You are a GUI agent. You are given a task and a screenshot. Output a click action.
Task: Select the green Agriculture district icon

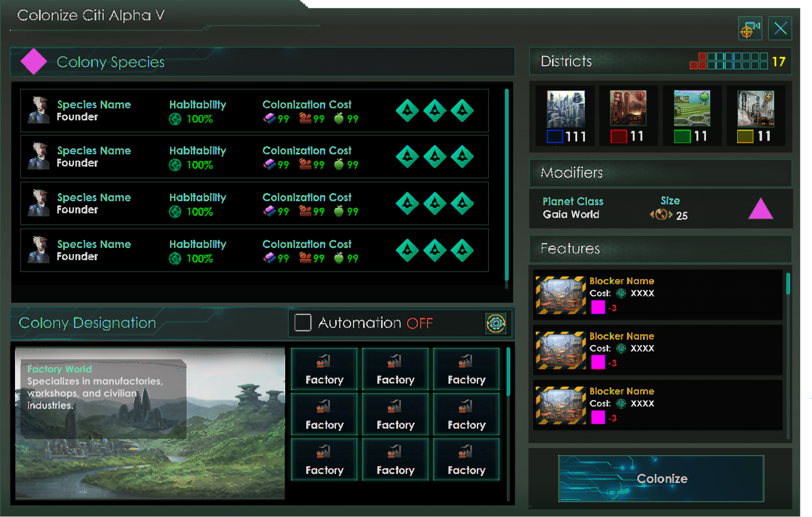[x=692, y=108]
